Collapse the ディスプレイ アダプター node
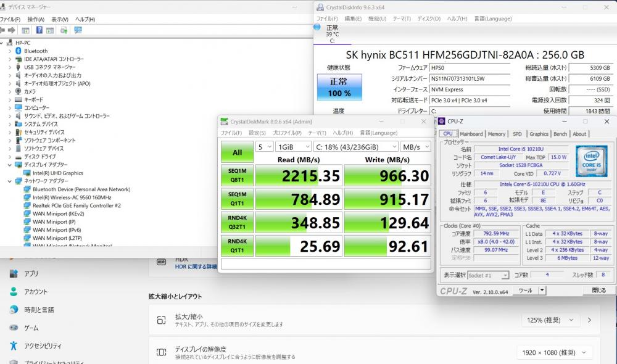 [x=10, y=165]
